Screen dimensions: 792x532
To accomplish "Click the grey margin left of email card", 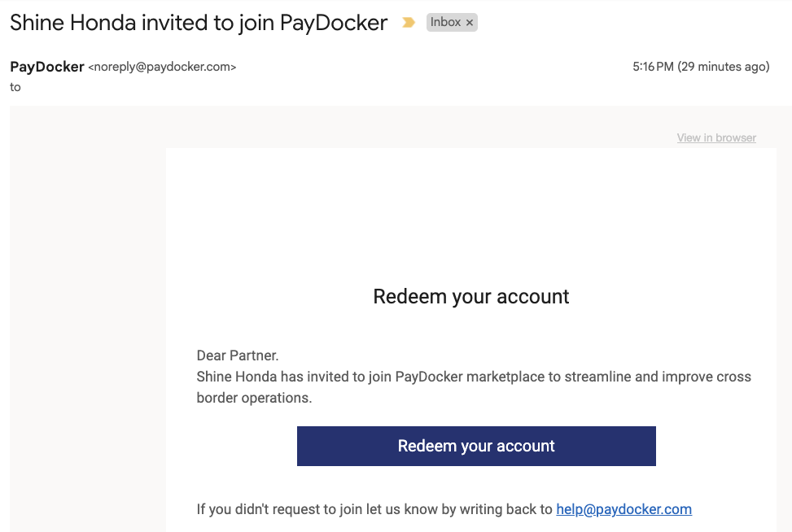I will point(87,318).
